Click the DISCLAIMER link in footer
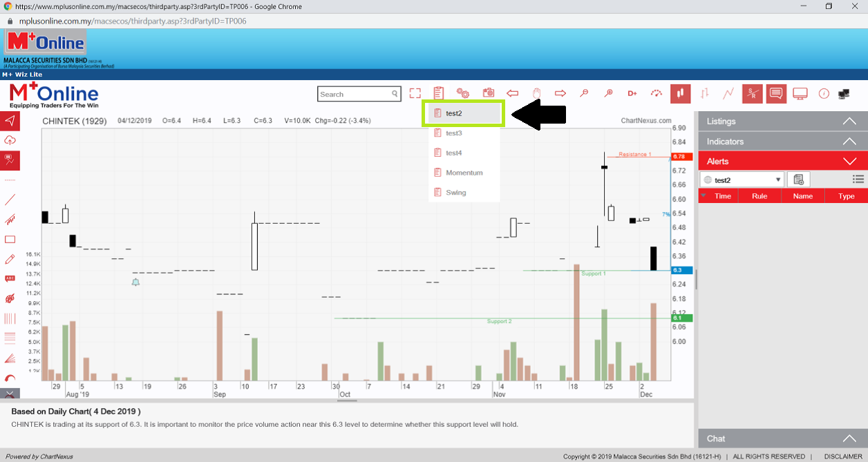Viewport: 868px width, 462px height. click(x=842, y=456)
